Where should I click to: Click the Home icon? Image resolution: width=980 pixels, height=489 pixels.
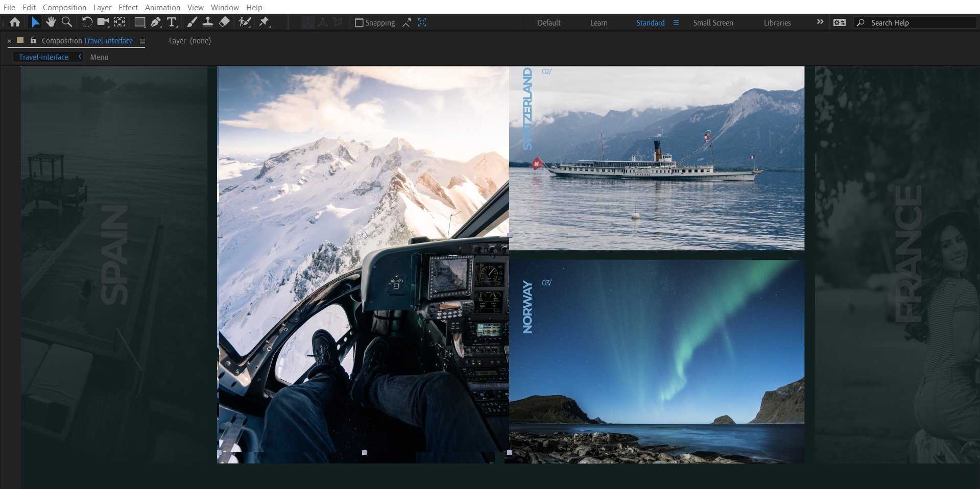click(x=15, y=22)
